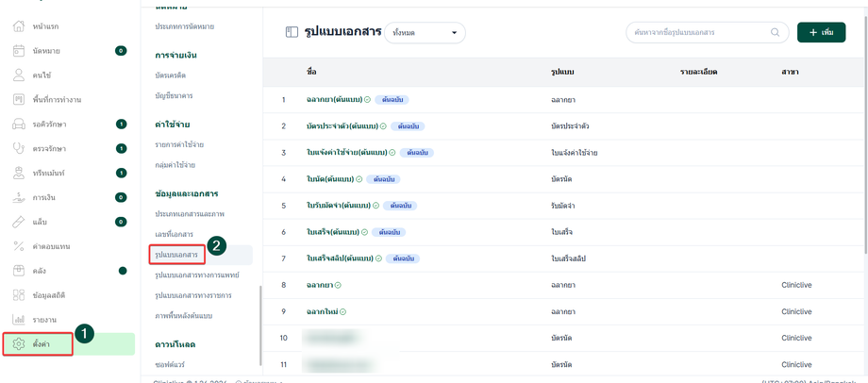Viewport: 868px width, 383px height.
Task: Open the ทั้งหมด filter dropdown
Action: (x=425, y=33)
